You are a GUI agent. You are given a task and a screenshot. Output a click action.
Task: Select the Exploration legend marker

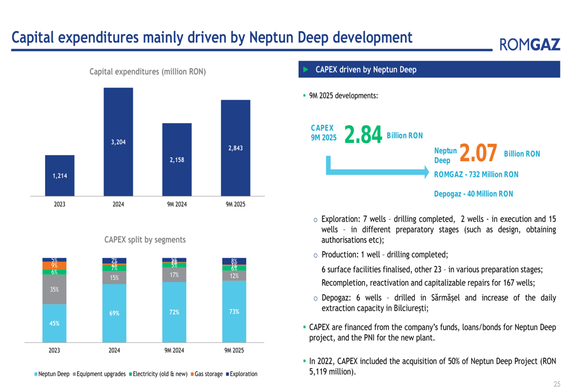(227, 374)
